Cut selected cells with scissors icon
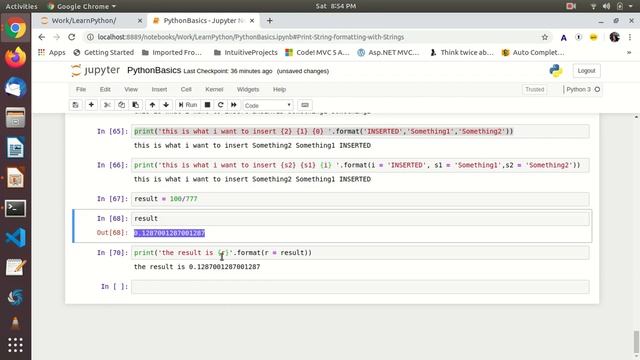 107,105
